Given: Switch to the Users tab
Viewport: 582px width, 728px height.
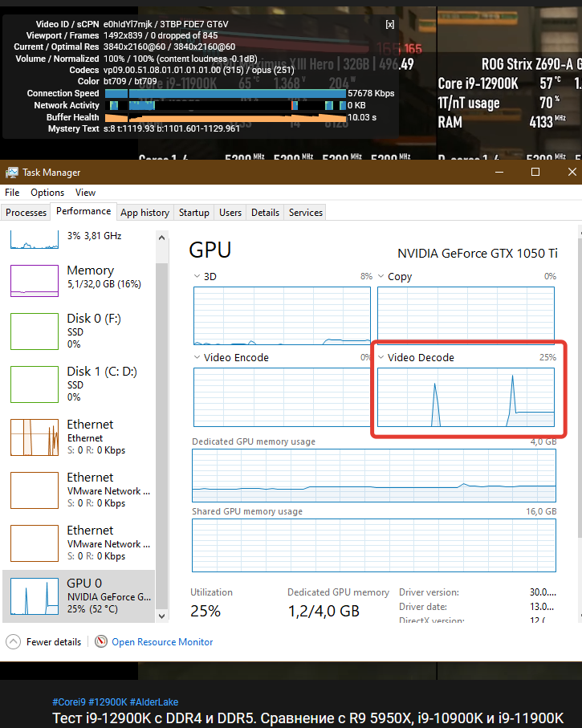Looking at the screenshot, I should [x=230, y=212].
